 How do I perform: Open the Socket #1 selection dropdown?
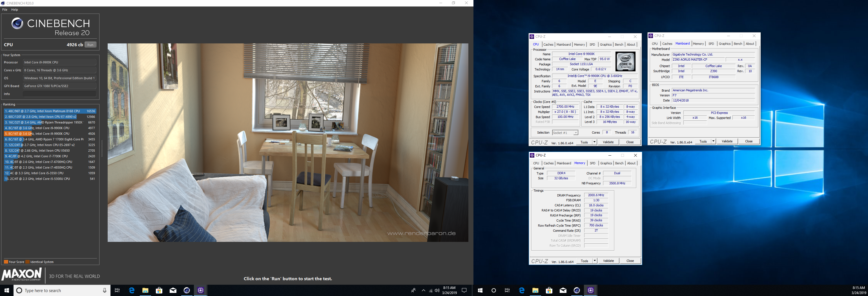565,132
